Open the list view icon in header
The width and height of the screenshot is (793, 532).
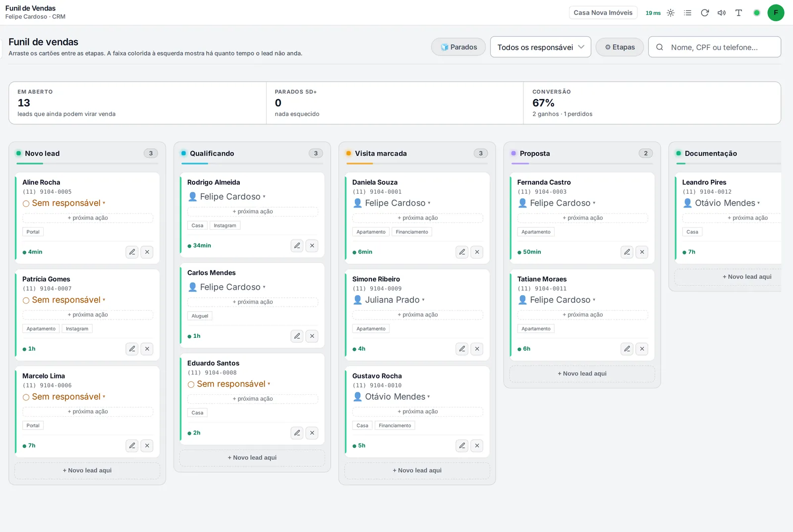tap(687, 13)
